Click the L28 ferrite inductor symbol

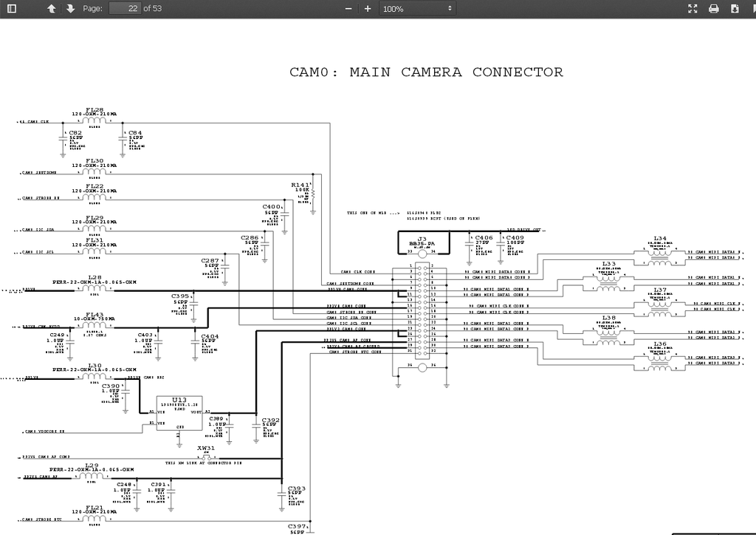[94, 290]
